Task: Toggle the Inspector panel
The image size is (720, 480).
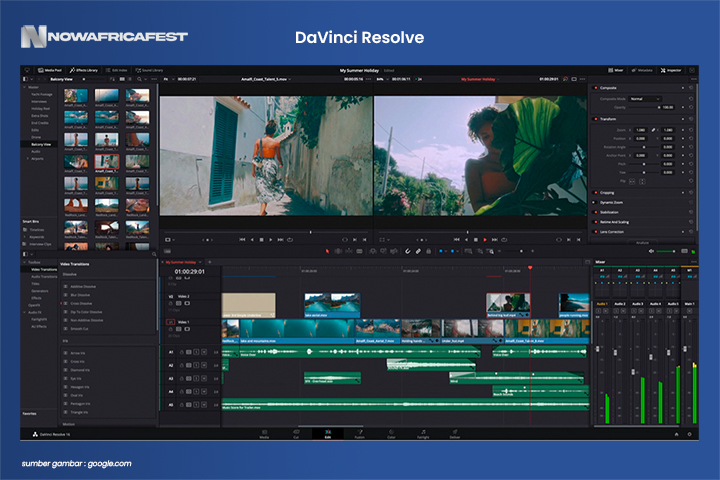Action: [671, 70]
